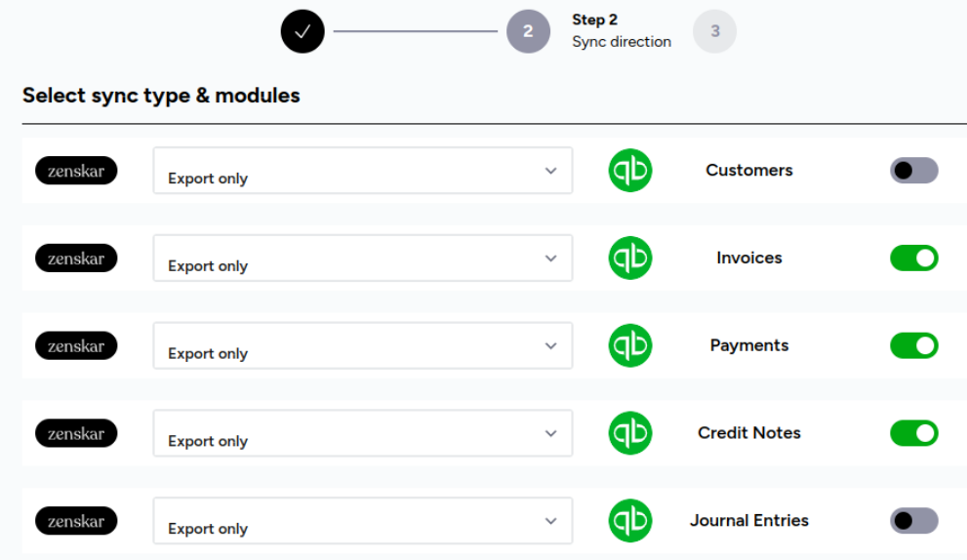Enable the Customers sync toggle
Image resolution: width=967 pixels, height=560 pixels.
point(914,170)
